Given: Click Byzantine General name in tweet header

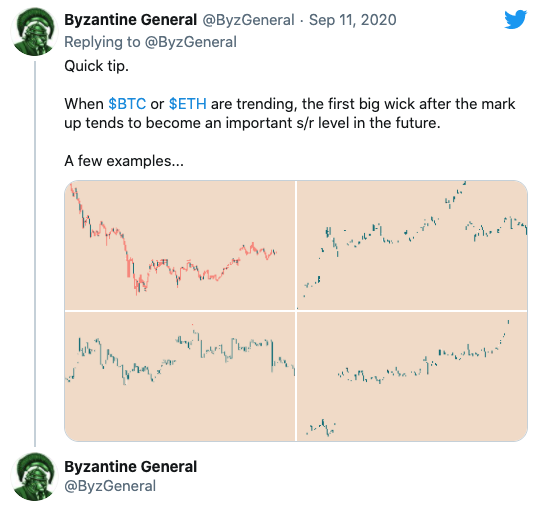Looking at the screenshot, I should click(130, 20).
